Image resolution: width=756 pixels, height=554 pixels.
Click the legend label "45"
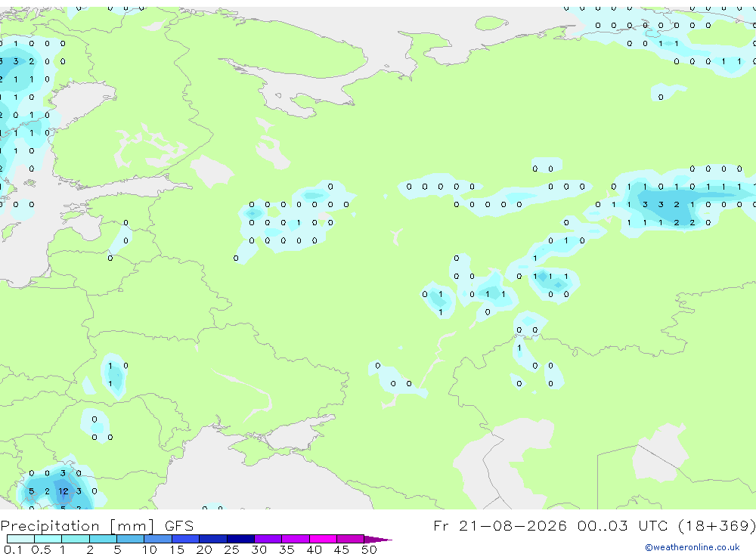(342, 549)
